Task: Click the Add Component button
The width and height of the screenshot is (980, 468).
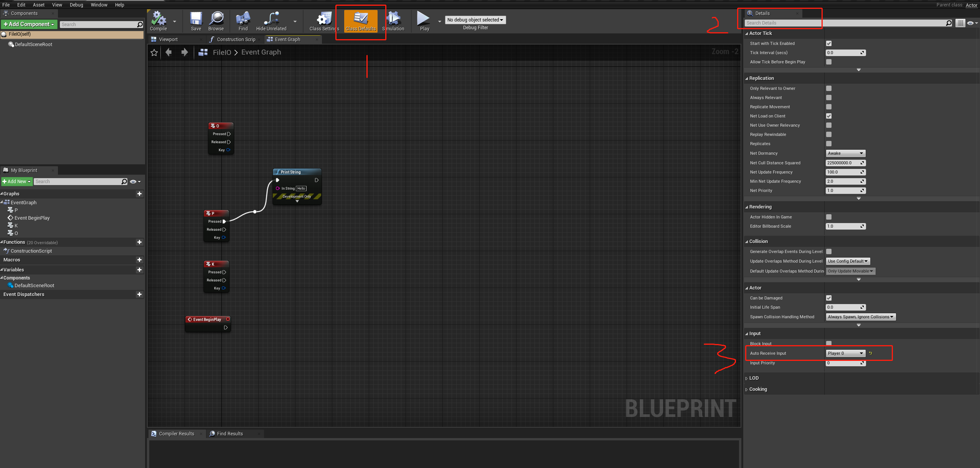Action: click(x=29, y=24)
